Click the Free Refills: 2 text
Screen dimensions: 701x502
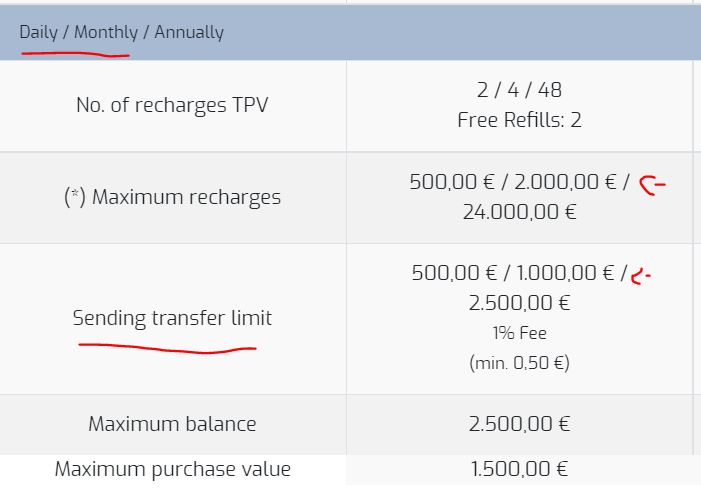pyautogui.click(x=519, y=121)
